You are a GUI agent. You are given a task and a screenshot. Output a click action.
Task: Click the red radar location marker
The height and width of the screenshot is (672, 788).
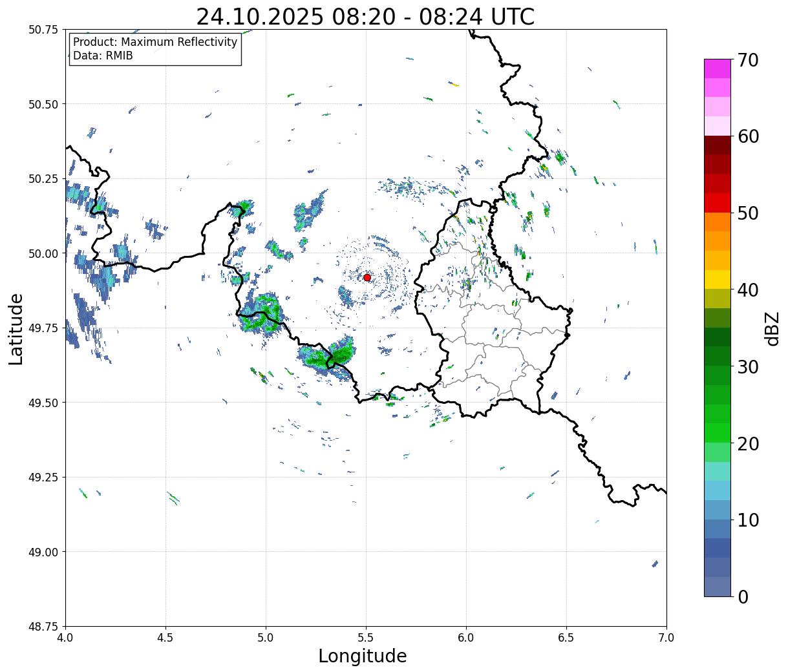tap(367, 277)
